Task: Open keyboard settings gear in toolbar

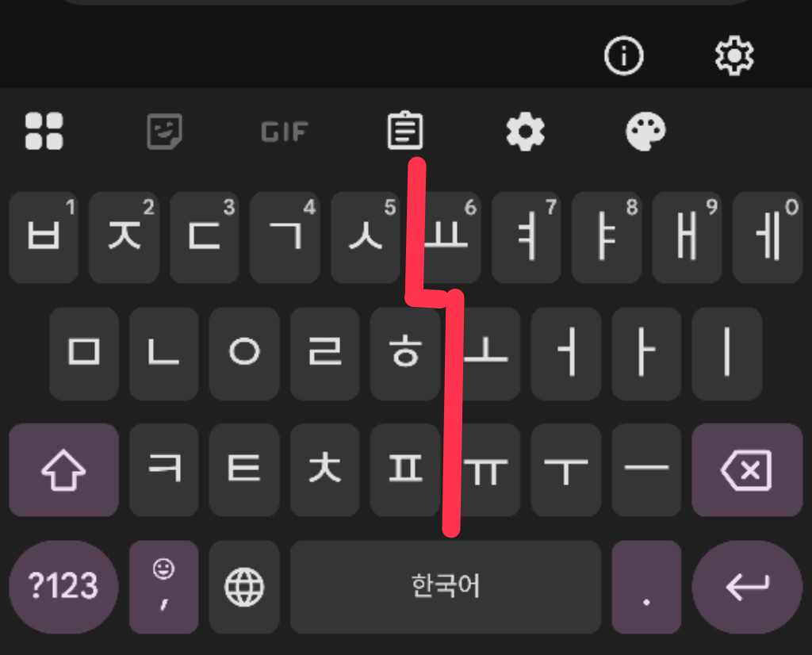Action: tap(525, 131)
